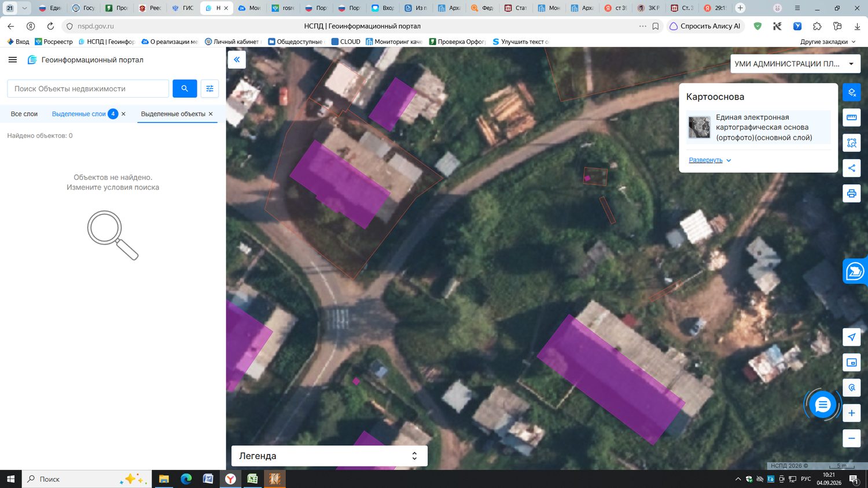
Task: Select the orthophoto basemap thumbnail
Action: tap(699, 127)
